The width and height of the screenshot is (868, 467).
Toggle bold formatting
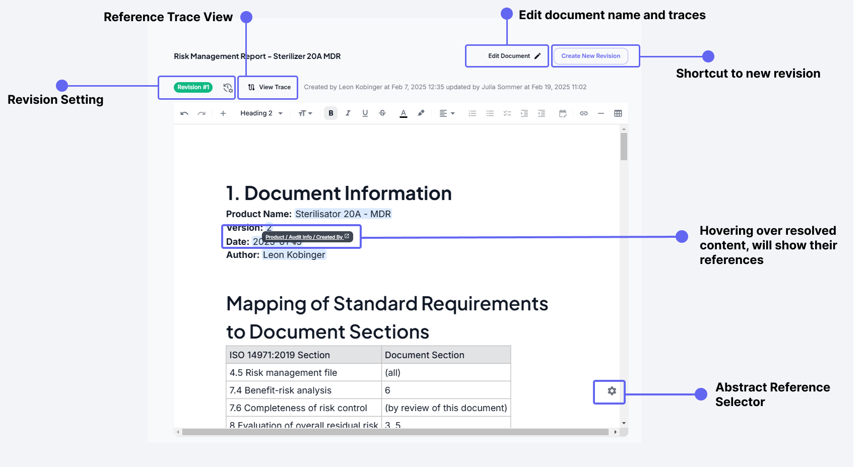point(330,113)
